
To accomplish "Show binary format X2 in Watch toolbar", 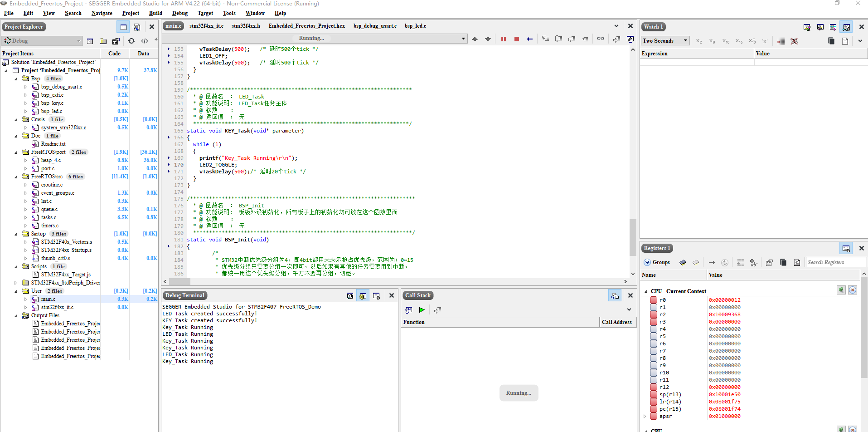I will [699, 41].
